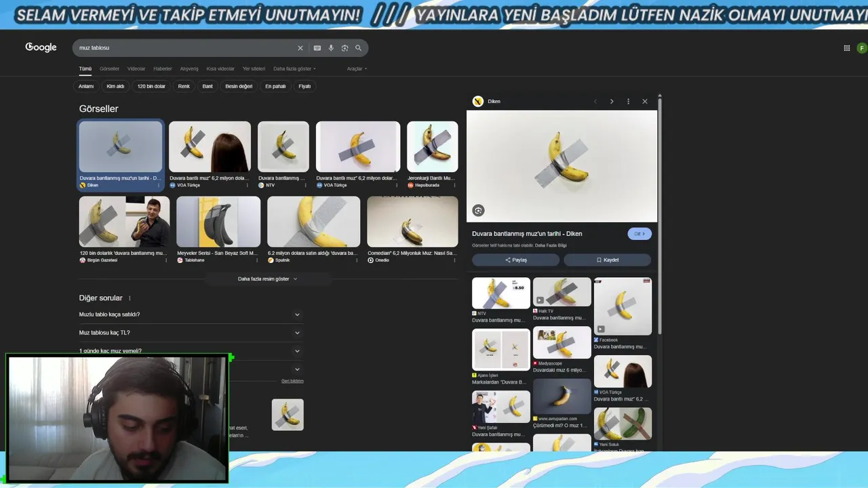Screen dimensions: 868x488
Task: Open options dots for Birgün Gazetesi result
Action: tap(165, 260)
